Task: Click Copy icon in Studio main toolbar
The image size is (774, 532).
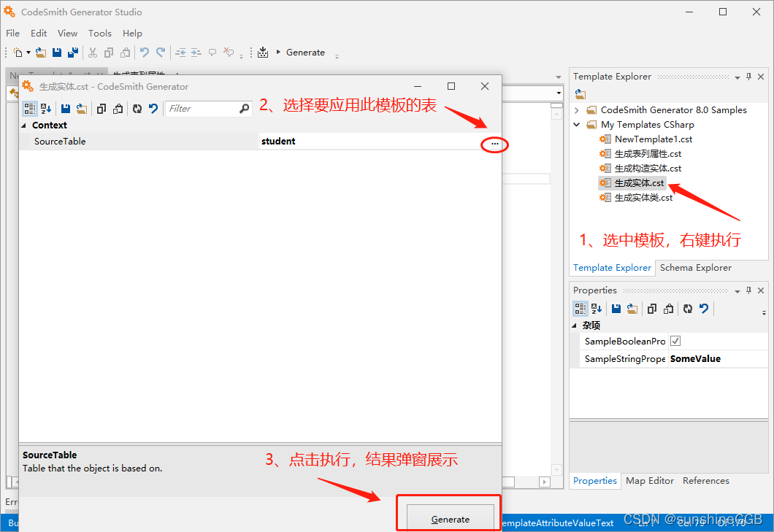Action: tap(109, 53)
